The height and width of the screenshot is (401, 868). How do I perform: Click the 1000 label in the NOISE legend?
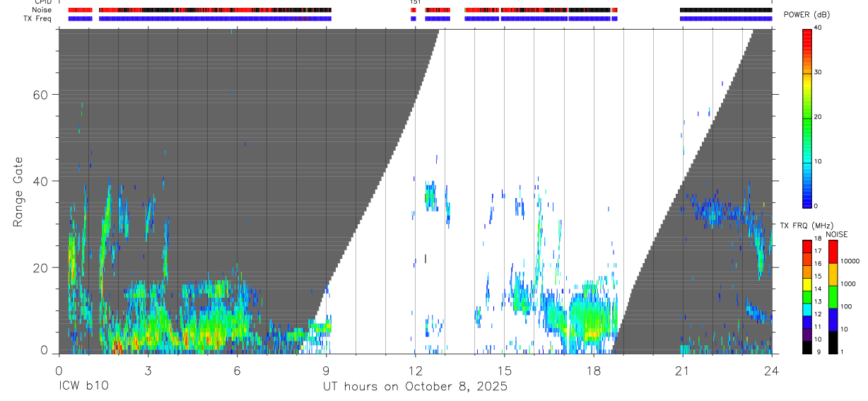[848, 284]
